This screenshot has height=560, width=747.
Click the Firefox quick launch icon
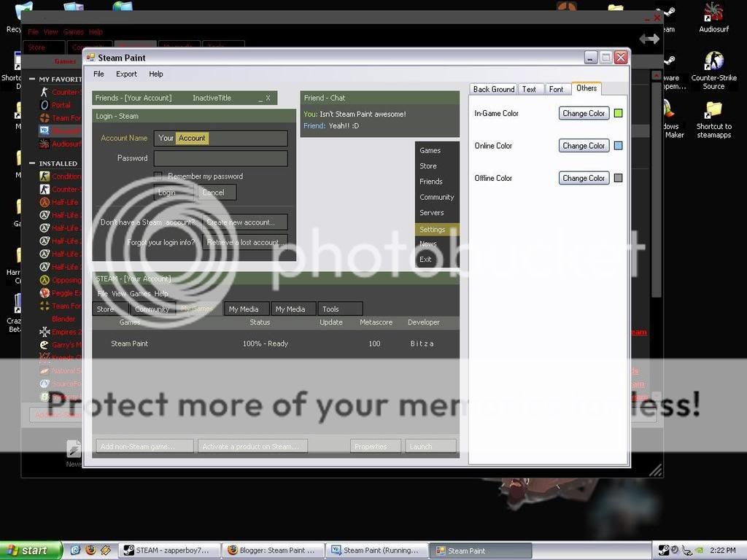90,551
